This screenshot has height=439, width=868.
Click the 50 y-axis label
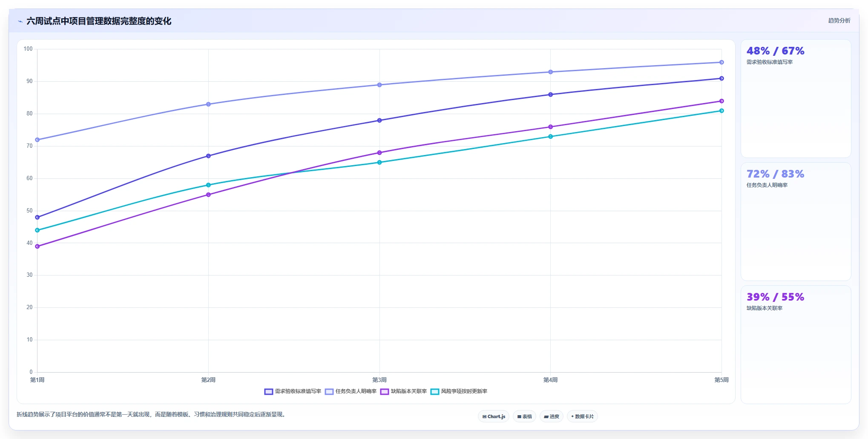point(29,211)
